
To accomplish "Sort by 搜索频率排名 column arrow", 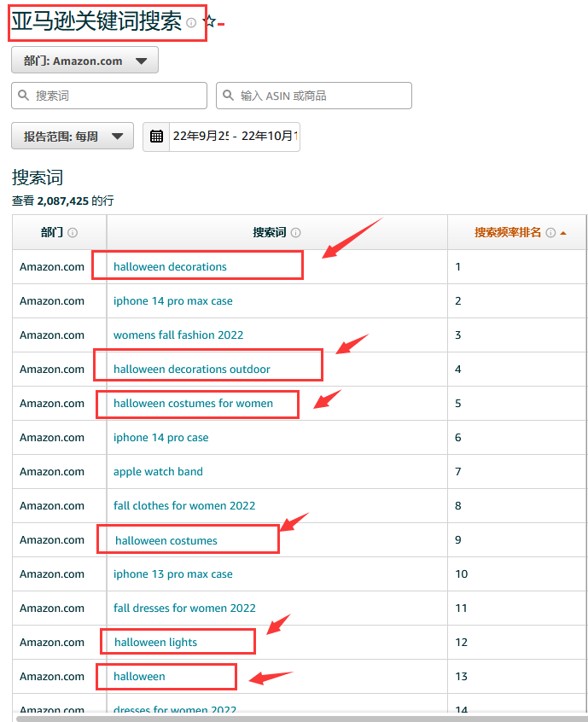I will (x=562, y=232).
